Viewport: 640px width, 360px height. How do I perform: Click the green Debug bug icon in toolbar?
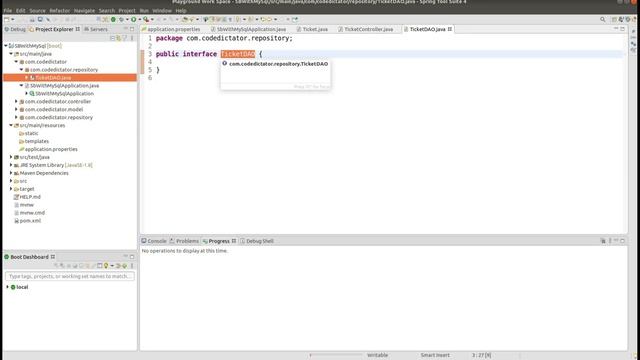tap(121, 19)
